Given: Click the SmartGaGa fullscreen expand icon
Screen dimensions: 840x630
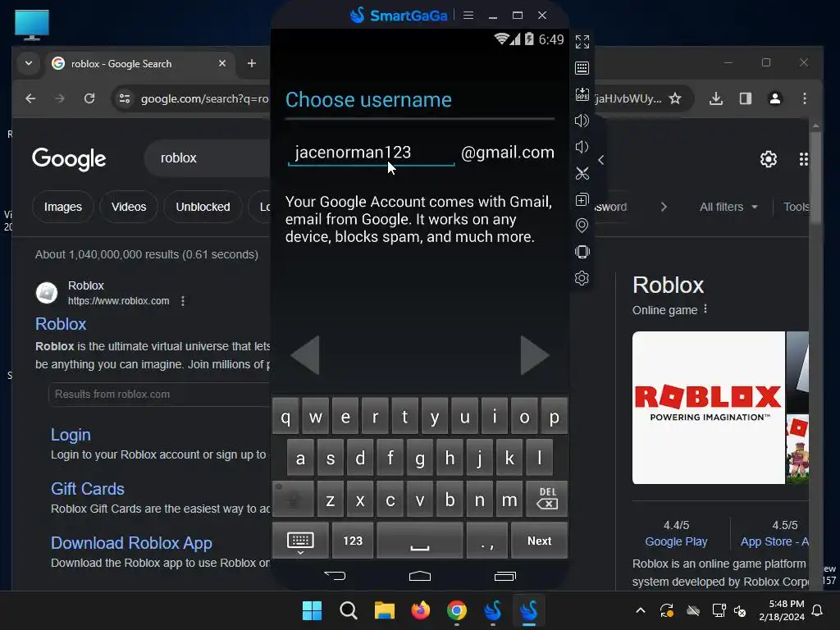Looking at the screenshot, I should click(582, 42).
